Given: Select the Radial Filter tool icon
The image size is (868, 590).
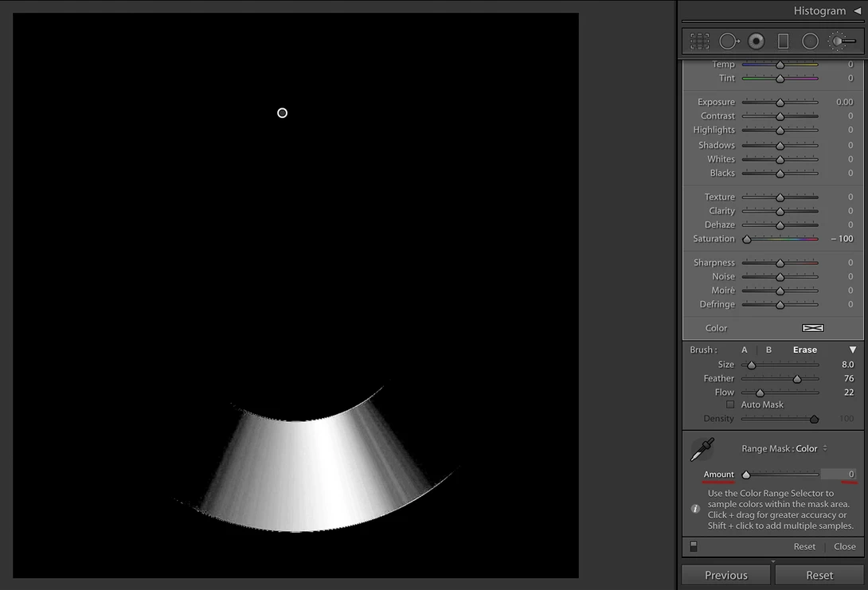Looking at the screenshot, I should coord(811,41).
